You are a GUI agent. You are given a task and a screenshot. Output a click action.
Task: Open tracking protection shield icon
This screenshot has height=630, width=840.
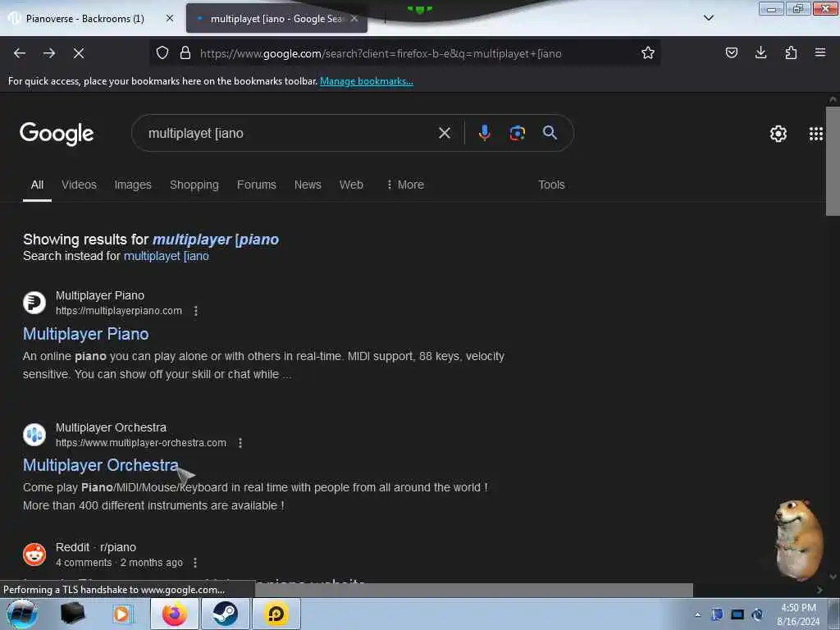click(162, 53)
